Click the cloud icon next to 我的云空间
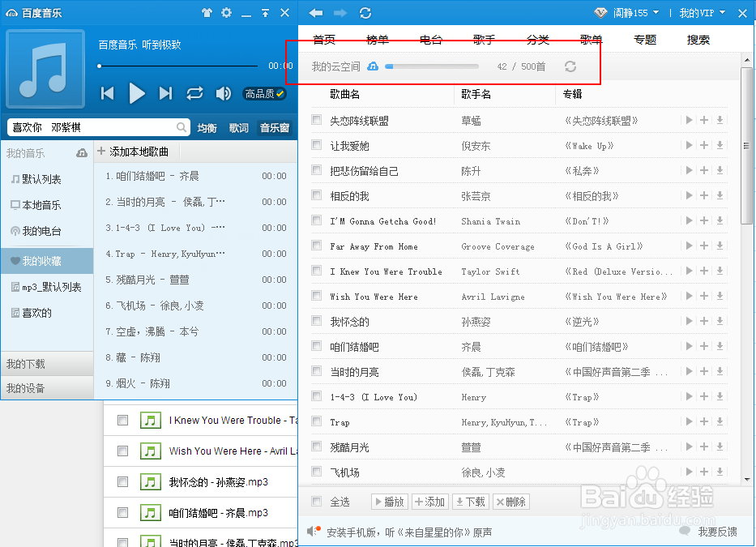The width and height of the screenshot is (756, 547). [373, 66]
